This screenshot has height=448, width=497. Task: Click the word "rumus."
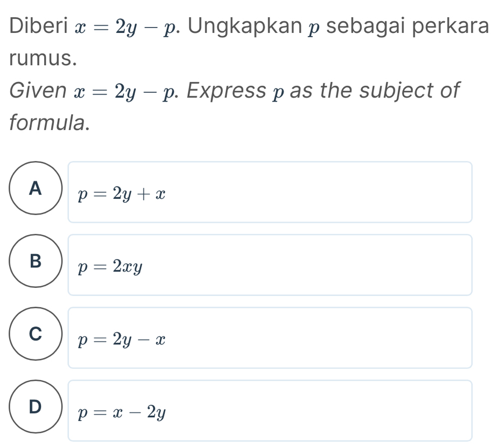point(42,57)
